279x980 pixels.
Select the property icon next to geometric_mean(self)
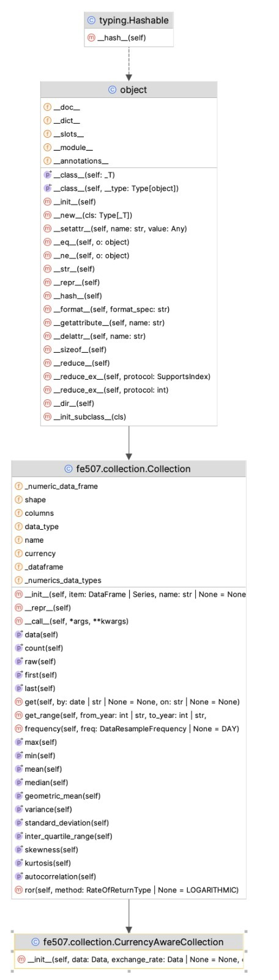[18, 796]
